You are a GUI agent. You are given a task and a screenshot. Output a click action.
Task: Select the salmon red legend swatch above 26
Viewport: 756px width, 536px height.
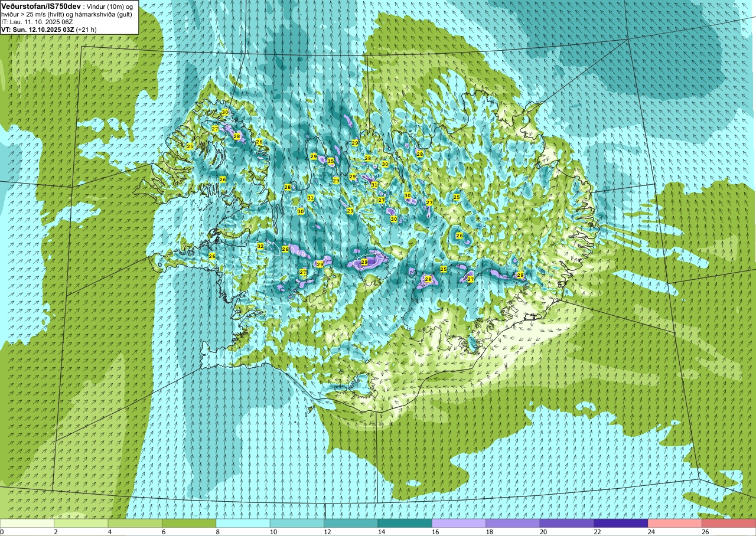(729, 523)
